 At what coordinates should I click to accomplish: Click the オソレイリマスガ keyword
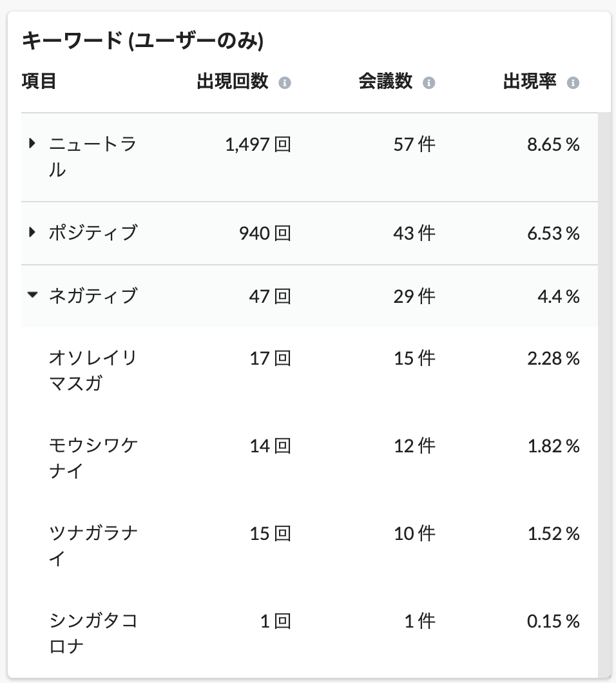(x=93, y=370)
